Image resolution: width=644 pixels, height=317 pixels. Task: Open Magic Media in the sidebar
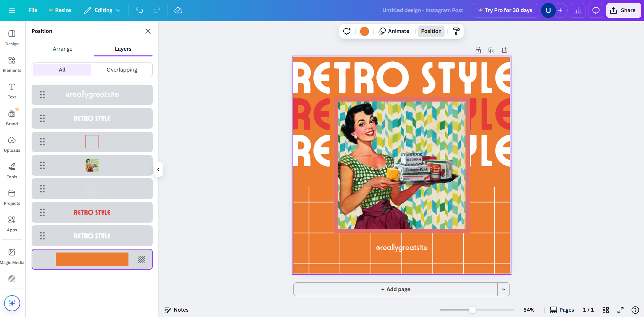pos(12,256)
